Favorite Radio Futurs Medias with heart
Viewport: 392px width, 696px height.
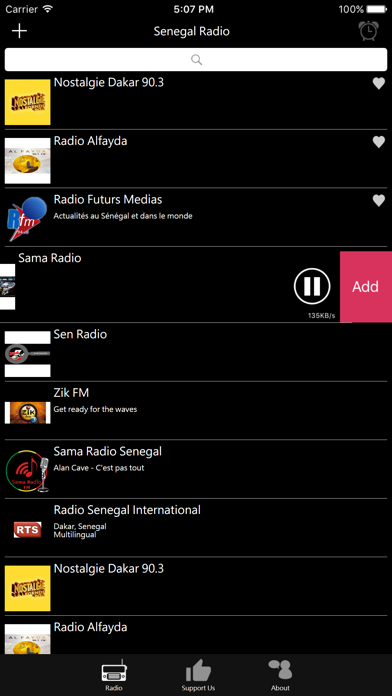[x=378, y=201]
